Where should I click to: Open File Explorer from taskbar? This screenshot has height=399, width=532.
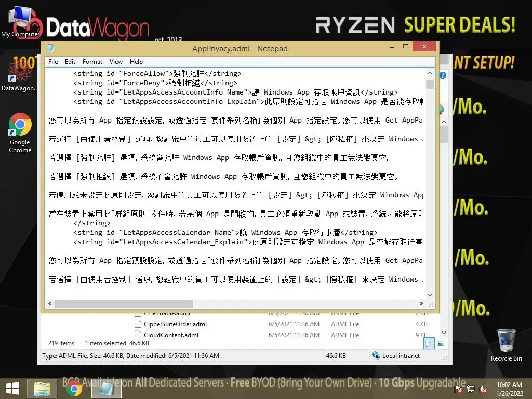pyautogui.click(x=42, y=389)
